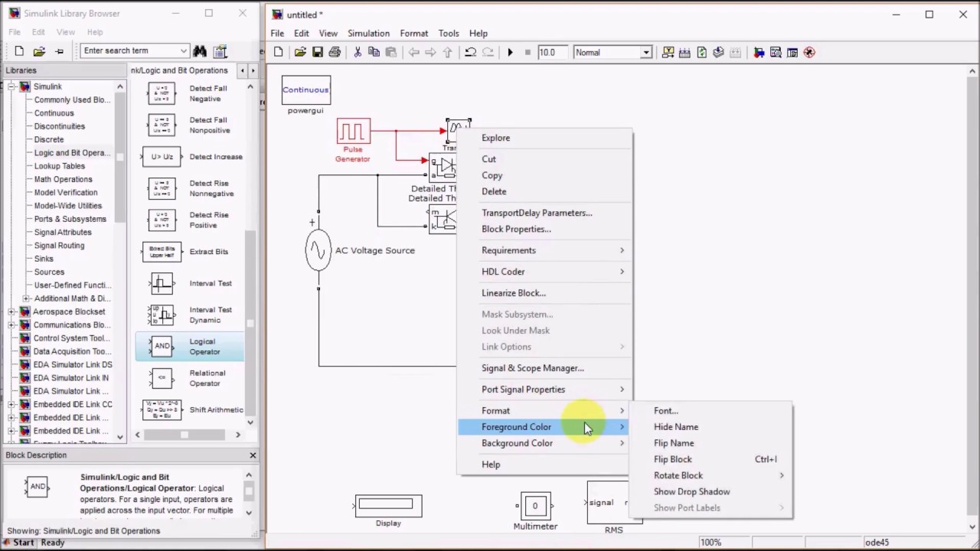This screenshot has height=551, width=980.
Task: Select the Multimeter block
Action: (535, 505)
